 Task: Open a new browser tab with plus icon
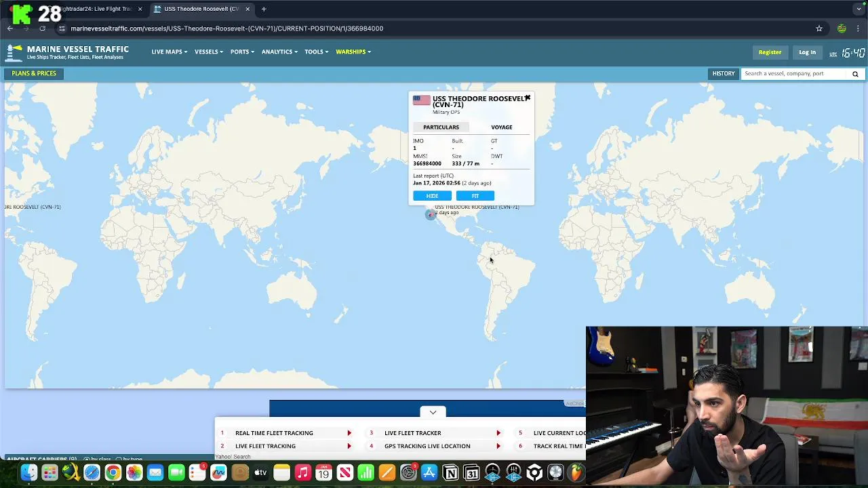(264, 9)
